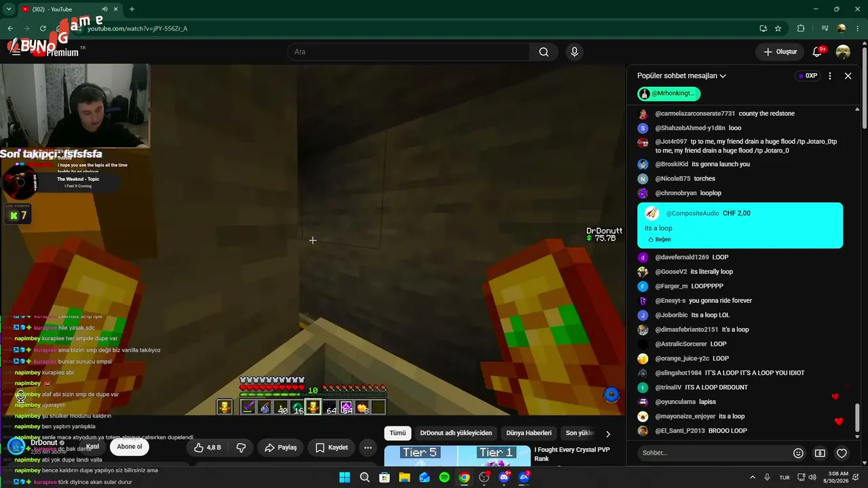The image size is (868, 488).
Task: Click Beğen on the CompositeAudio Super Chat
Action: [x=659, y=239]
